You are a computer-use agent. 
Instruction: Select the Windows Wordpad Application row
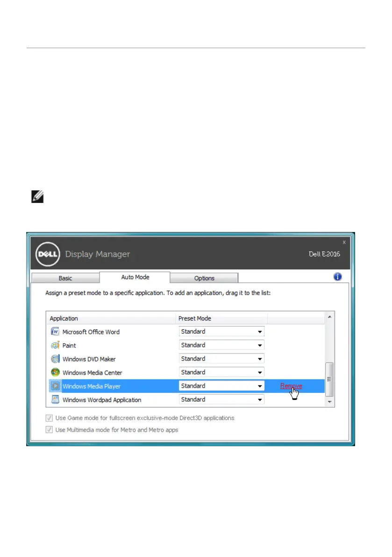[185, 399]
